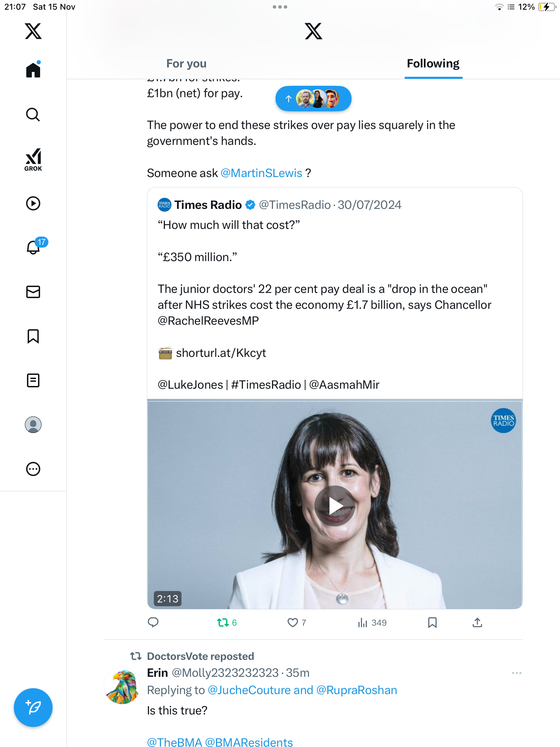Viewport: 560px width, 747px height.
Task: Open the Lists icon in sidebar
Action: coord(33,380)
